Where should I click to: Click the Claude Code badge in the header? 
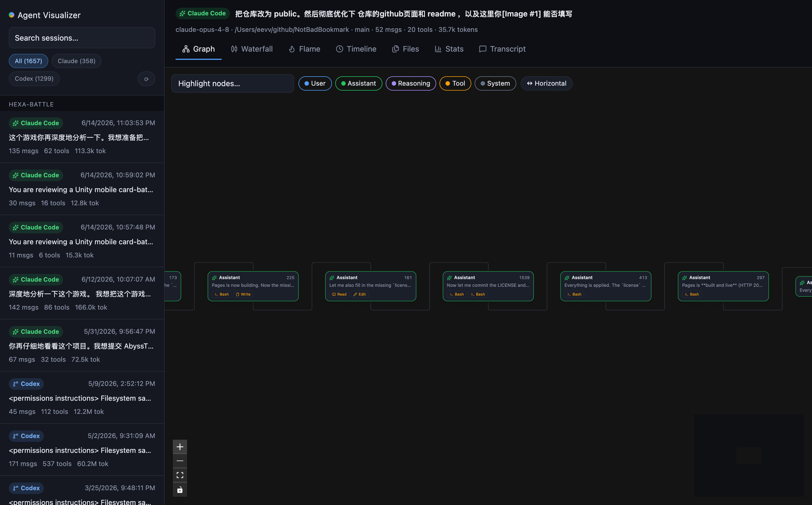point(202,13)
